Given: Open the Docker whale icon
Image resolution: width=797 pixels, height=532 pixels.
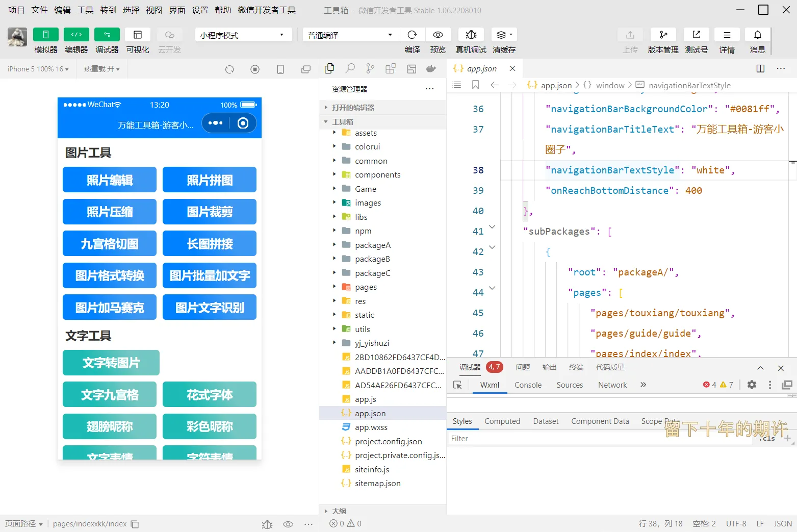Looking at the screenshot, I should pyautogui.click(x=431, y=68).
